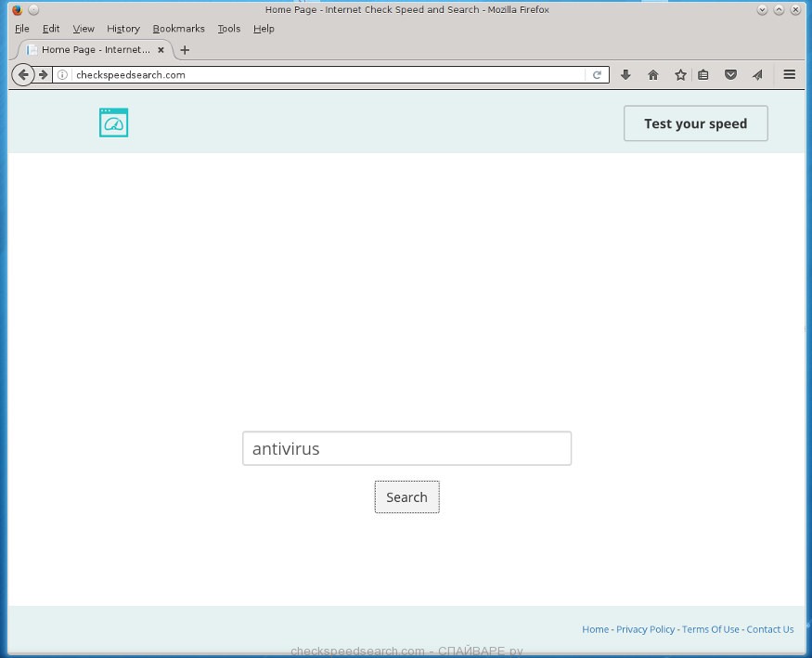
Task: Open the Privacy Policy footer link
Action: pos(645,629)
